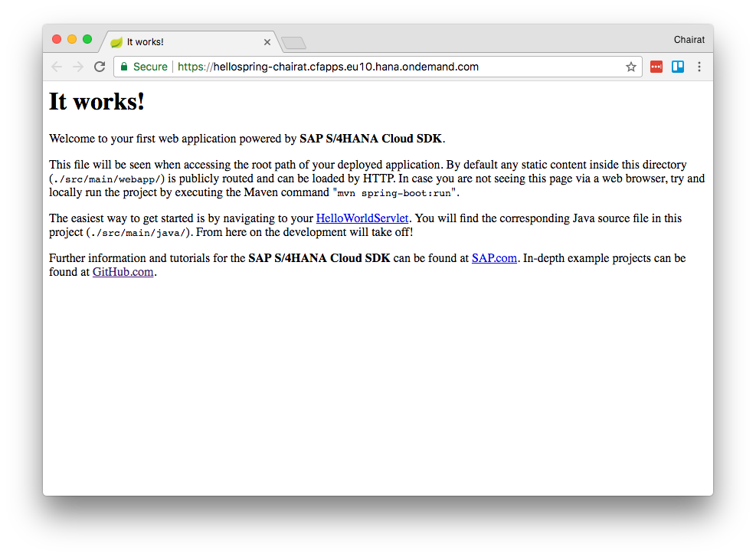Open the Chairat profile menu

(x=689, y=39)
